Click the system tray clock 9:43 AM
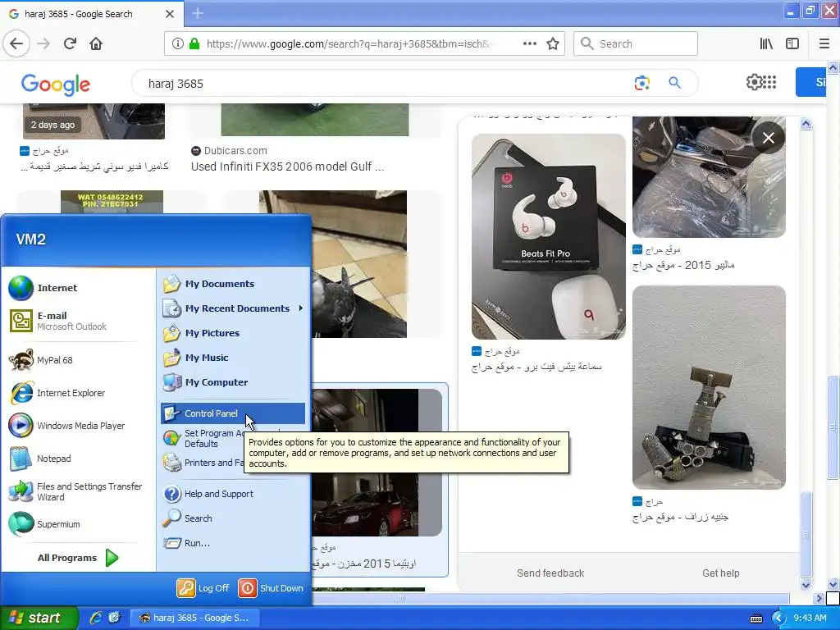Image resolution: width=840 pixels, height=630 pixels. [x=810, y=618]
